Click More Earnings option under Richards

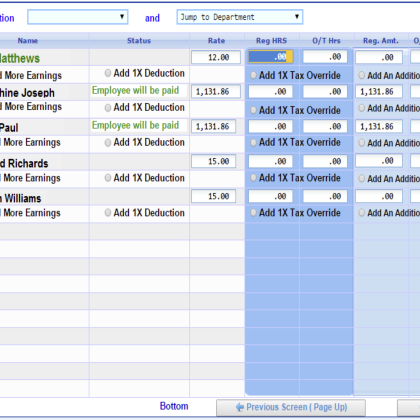tap(30, 178)
